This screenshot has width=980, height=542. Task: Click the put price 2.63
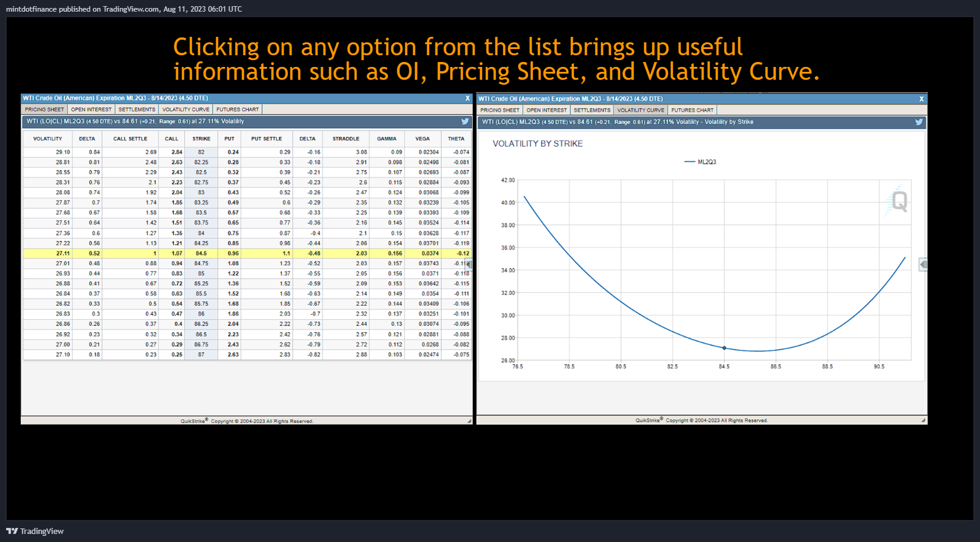click(x=233, y=354)
